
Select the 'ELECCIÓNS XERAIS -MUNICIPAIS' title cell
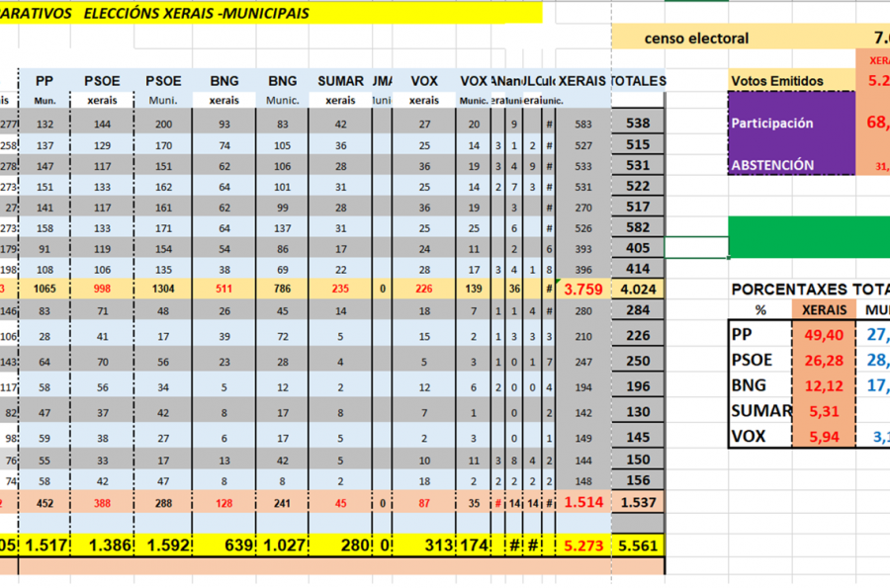pos(271,13)
